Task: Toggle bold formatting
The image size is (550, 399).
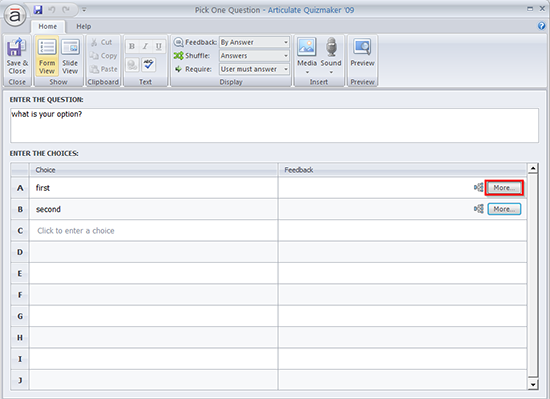Action: 132,46
